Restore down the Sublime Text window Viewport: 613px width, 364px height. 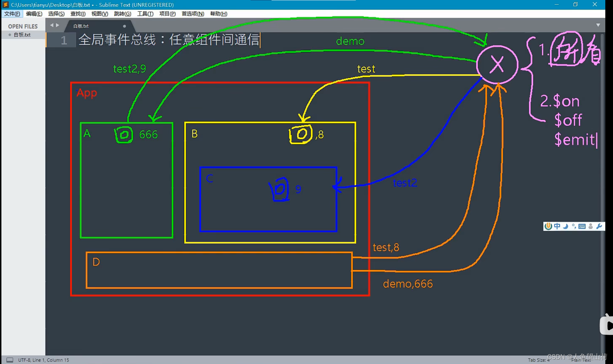[576, 5]
